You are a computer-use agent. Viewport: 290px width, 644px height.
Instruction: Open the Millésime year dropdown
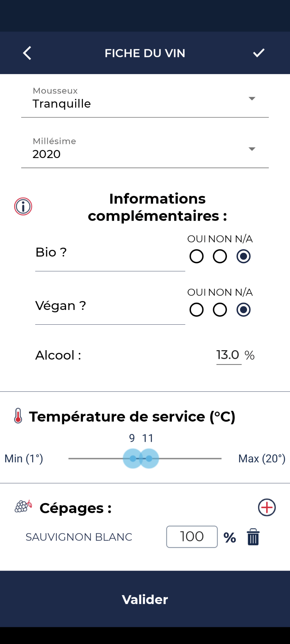tap(145, 150)
